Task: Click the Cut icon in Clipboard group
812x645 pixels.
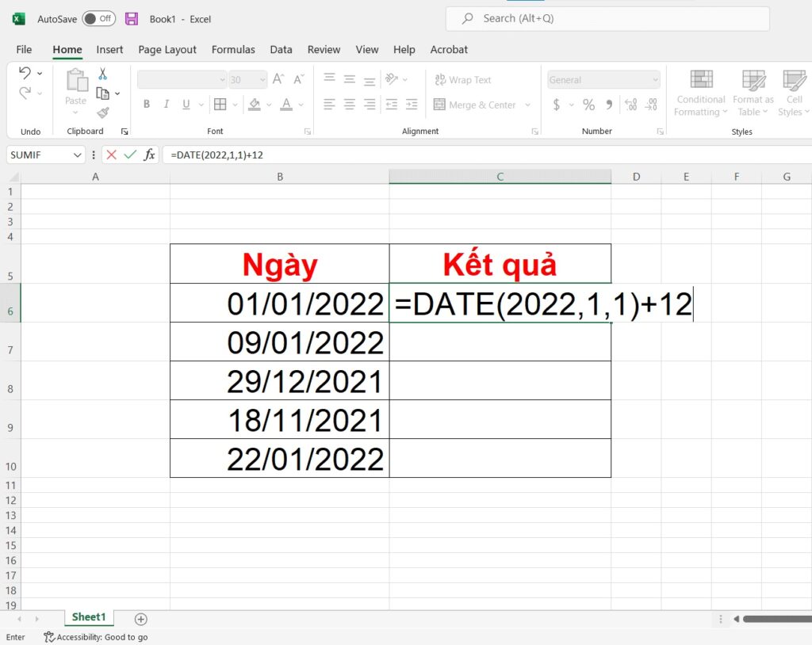Action: [101, 72]
